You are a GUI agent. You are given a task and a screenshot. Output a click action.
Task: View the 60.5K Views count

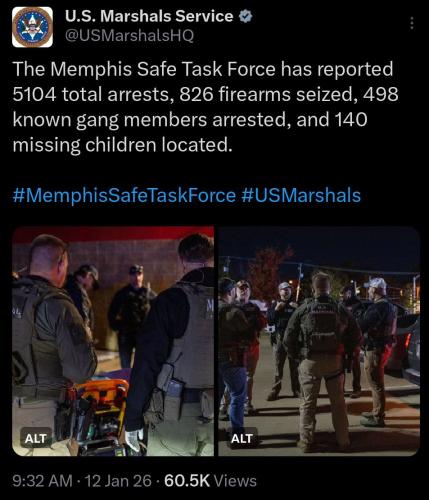click(210, 481)
